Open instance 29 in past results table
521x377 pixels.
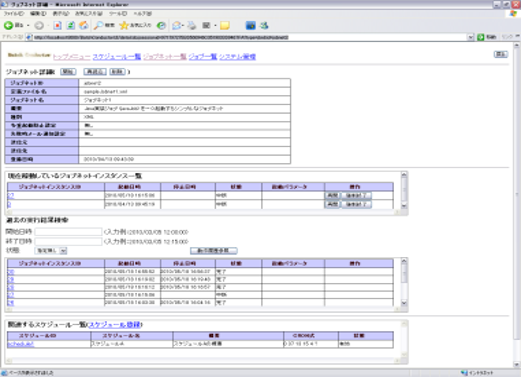tap(11, 280)
